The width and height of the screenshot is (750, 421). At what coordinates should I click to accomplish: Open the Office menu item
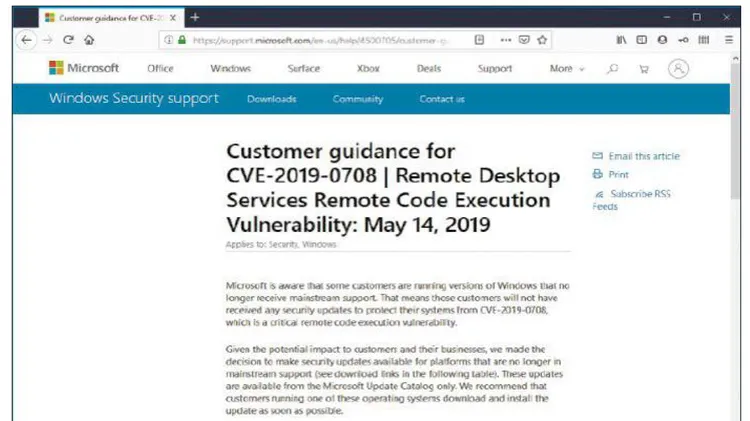coord(160,69)
